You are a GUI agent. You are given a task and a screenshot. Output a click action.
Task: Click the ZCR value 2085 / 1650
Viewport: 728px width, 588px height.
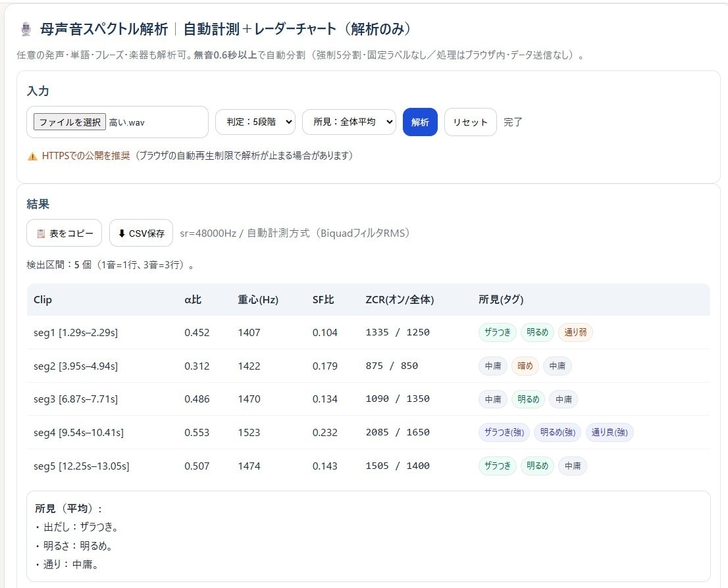(x=398, y=432)
